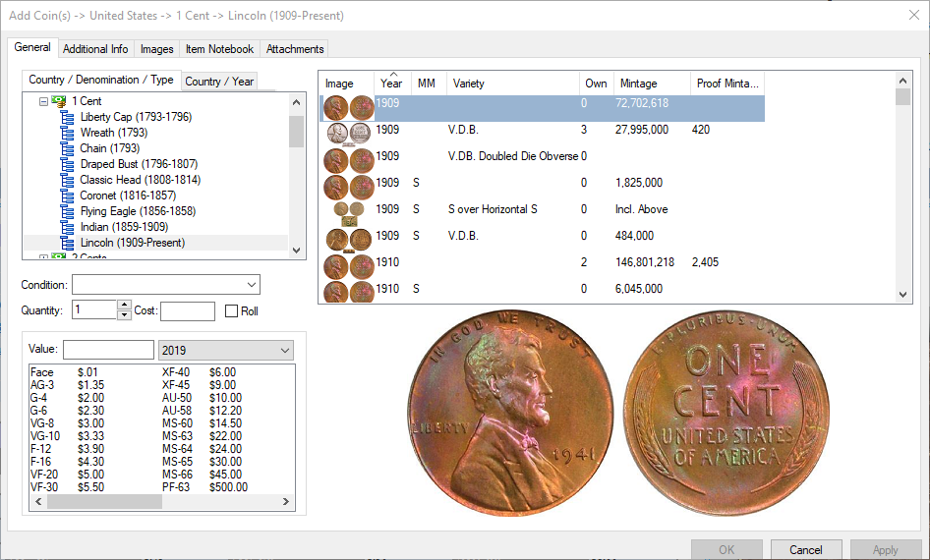Click the Indian (1859-1909) type icon
The width and height of the screenshot is (930, 560).
click(x=67, y=227)
